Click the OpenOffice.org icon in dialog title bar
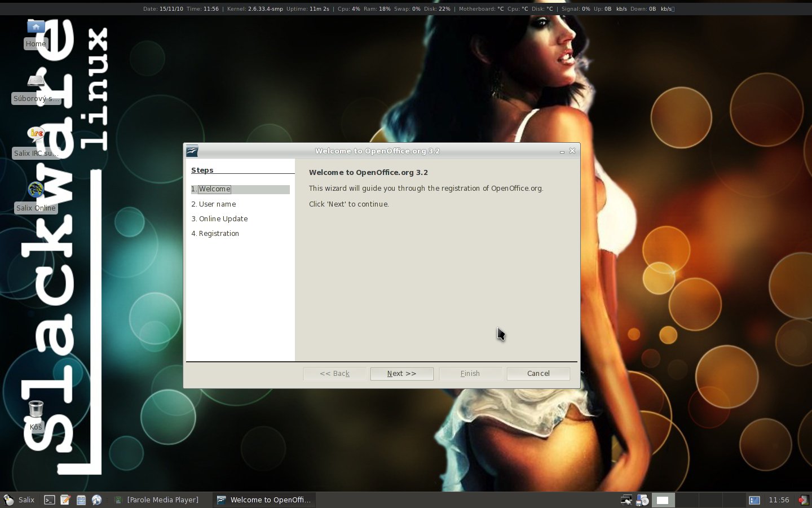Image resolution: width=812 pixels, height=508 pixels. point(192,151)
